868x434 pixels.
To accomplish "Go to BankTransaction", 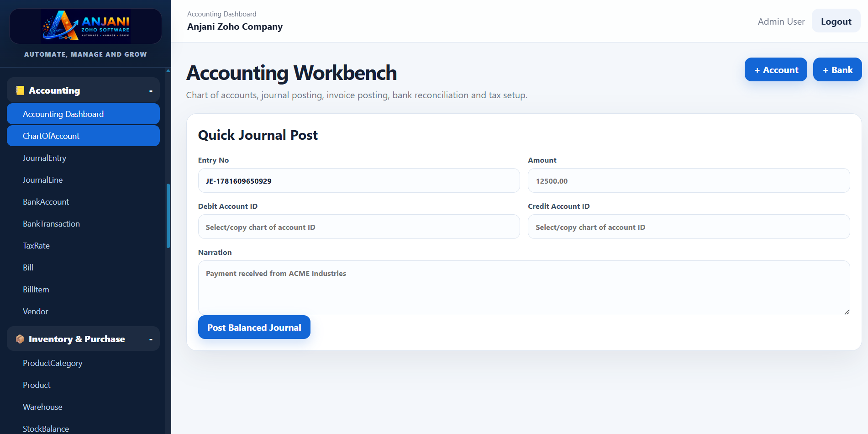I will coord(83,223).
